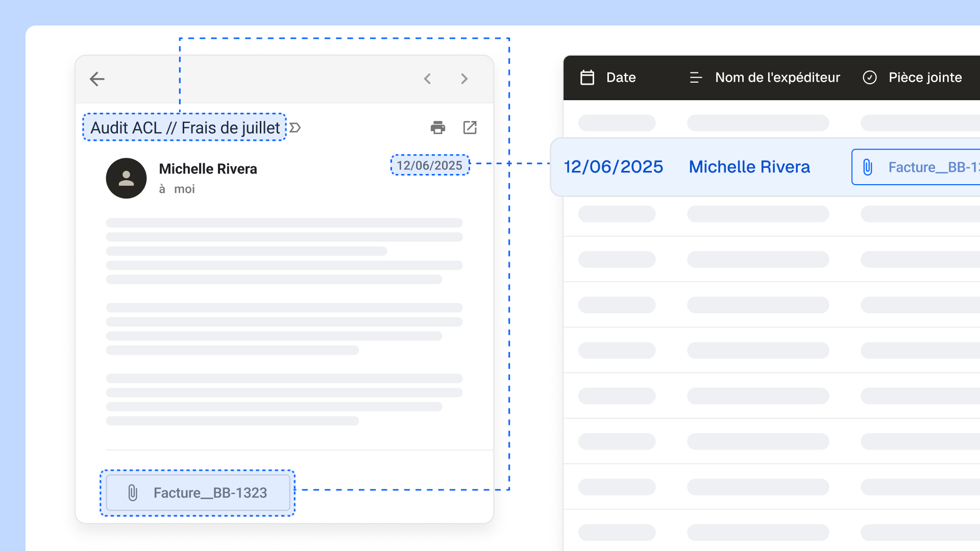This screenshot has width=980, height=551.
Task: Click the 12/06/2025 date in email
Action: pos(429,165)
